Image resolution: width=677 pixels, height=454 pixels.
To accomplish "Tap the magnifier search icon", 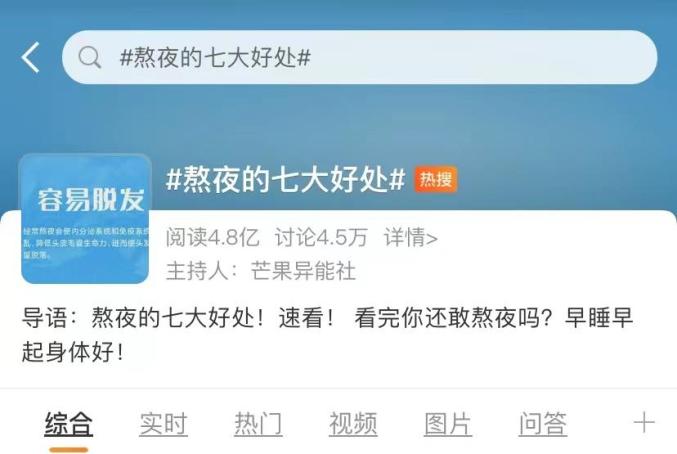I will [x=89, y=57].
